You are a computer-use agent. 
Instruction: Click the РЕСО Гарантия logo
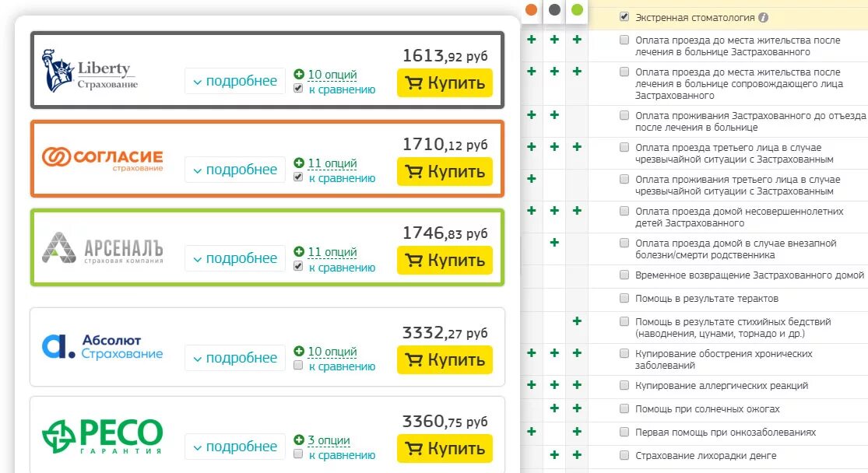point(103,436)
